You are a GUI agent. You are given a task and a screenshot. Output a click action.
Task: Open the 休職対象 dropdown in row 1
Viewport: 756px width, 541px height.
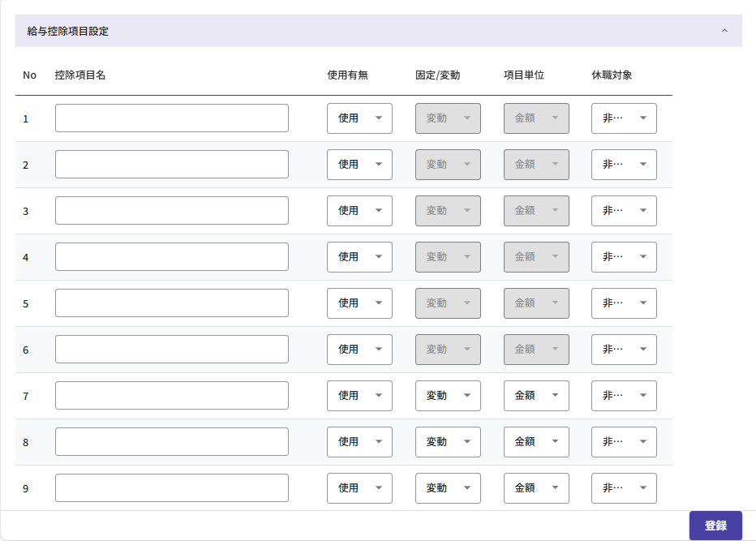point(624,118)
